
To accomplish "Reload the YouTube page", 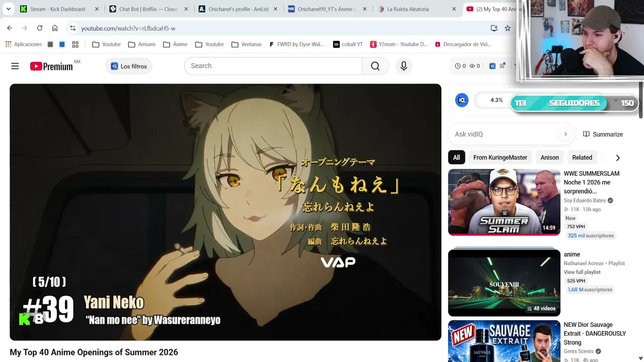I will click(x=40, y=28).
